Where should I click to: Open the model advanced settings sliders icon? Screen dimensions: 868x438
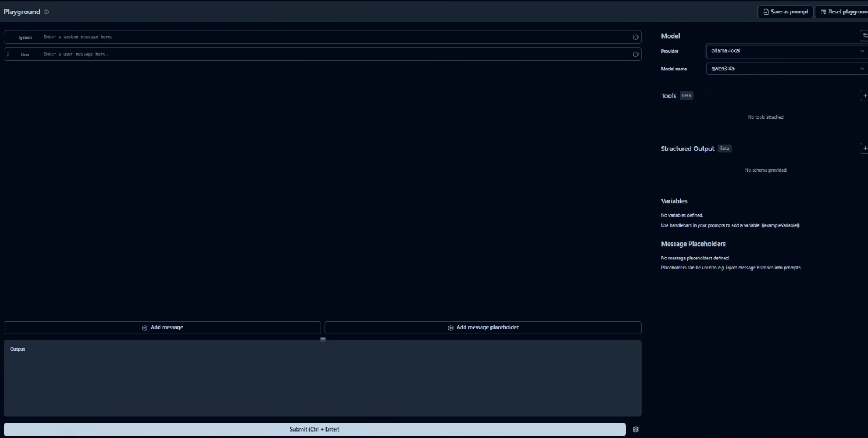[x=865, y=36]
